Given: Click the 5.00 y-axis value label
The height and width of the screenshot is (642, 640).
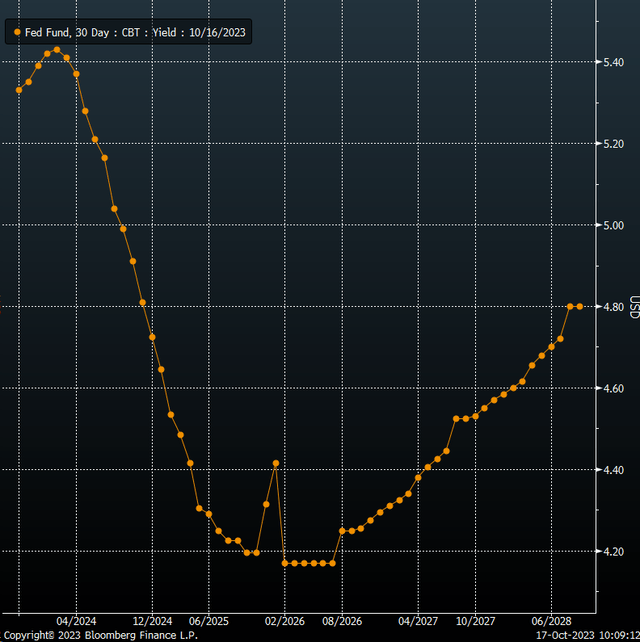Looking at the screenshot, I should click(x=610, y=225).
